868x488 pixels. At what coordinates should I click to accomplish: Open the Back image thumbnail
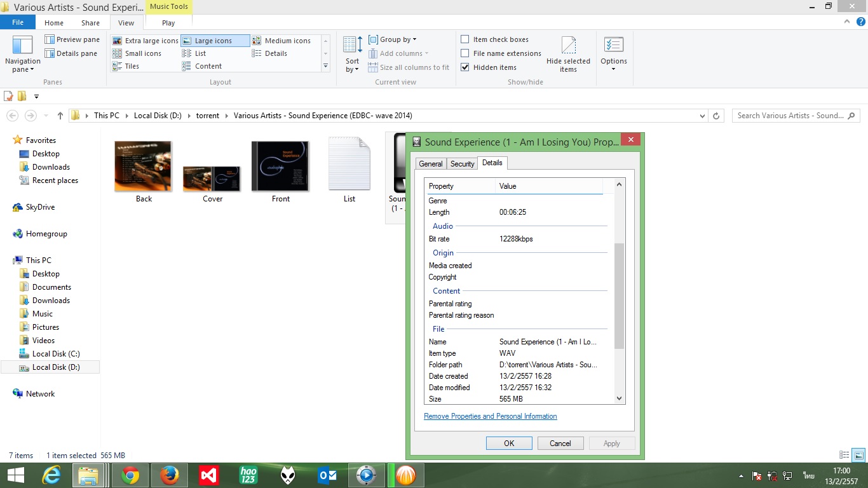point(144,166)
